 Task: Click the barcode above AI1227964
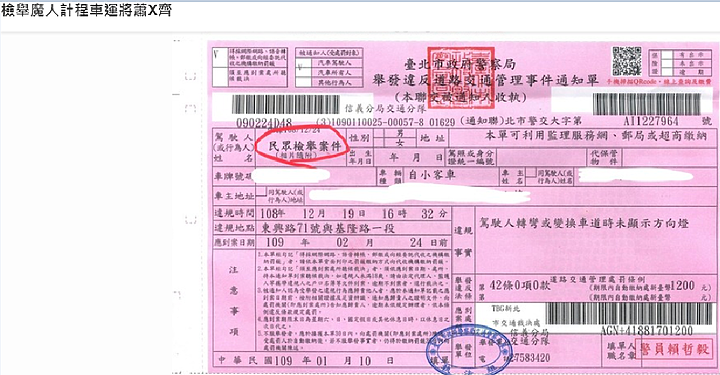(x=647, y=105)
